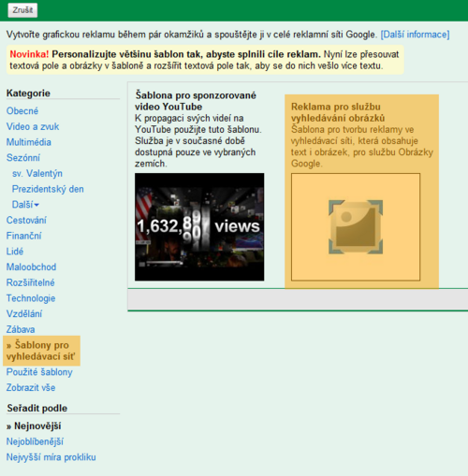Click the Novinka! announcement text
The width and height of the screenshot is (468, 476).
(x=204, y=60)
